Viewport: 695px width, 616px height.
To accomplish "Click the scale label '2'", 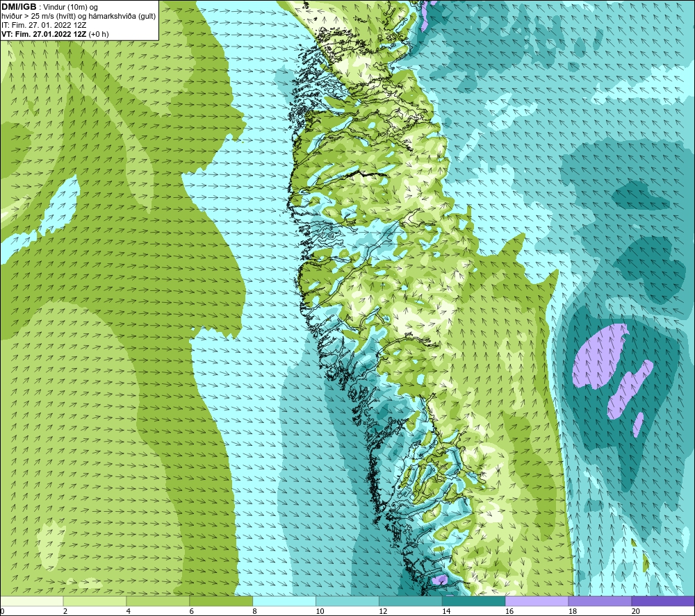I will coord(65,611).
